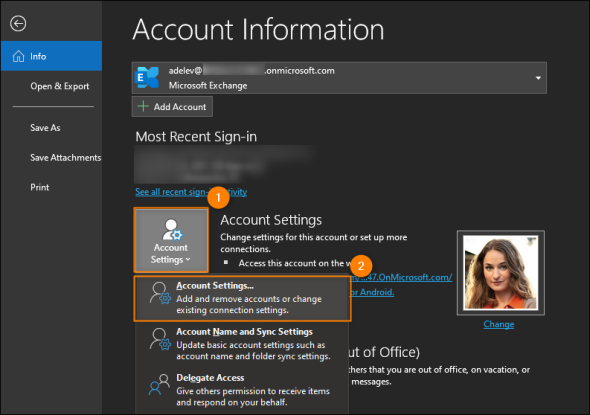Open the Open & Export section
Screen dimensions: 590x415
coord(60,86)
